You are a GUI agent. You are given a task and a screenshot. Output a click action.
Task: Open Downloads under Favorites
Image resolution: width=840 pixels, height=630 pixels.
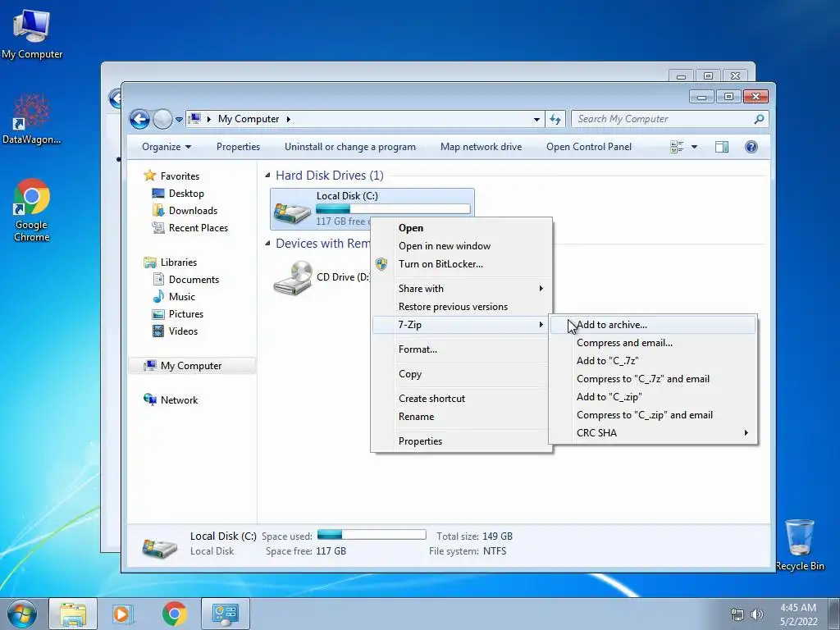pyautogui.click(x=193, y=211)
